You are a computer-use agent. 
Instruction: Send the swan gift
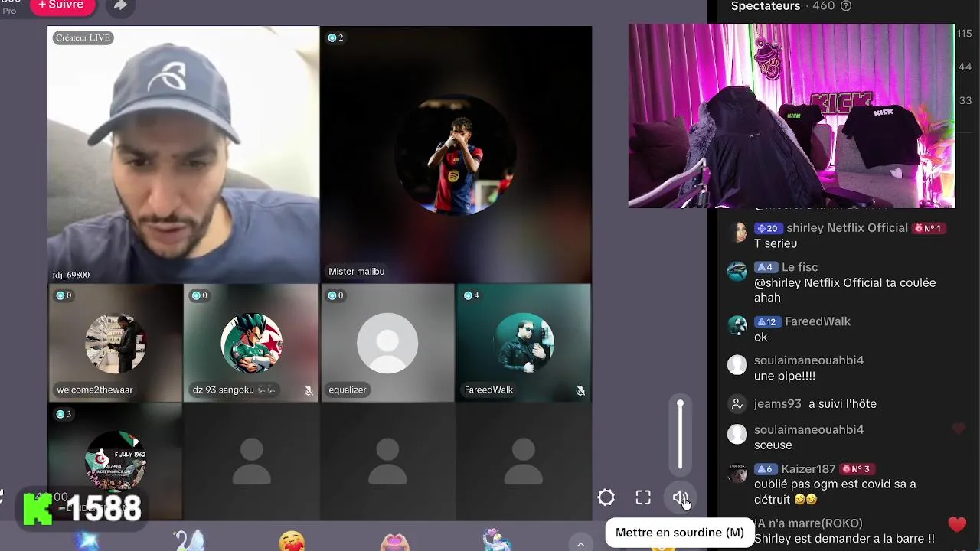[x=188, y=540]
